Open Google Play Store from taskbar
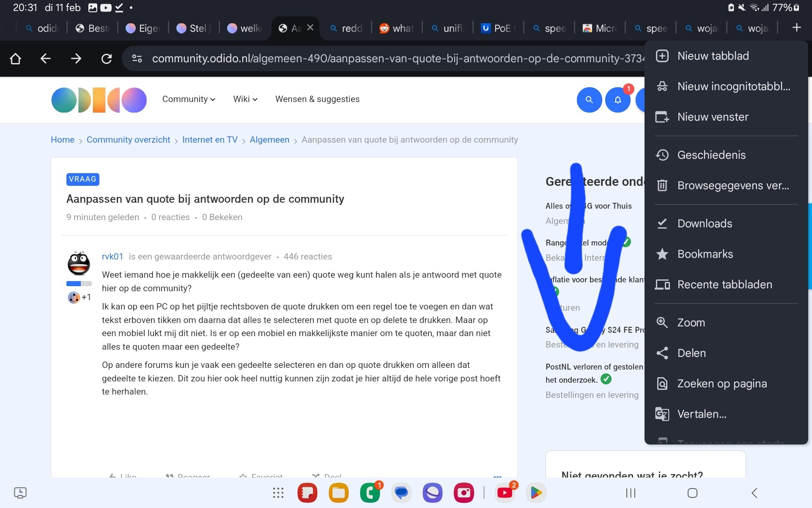Viewport: 812px width, 508px height. pos(536,493)
